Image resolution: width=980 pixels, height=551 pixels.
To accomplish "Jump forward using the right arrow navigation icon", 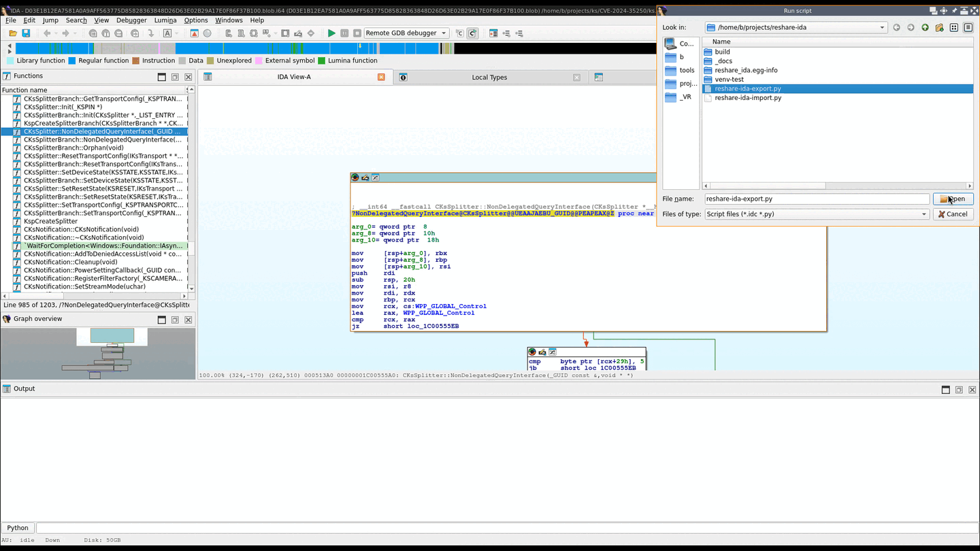I will (x=66, y=33).
